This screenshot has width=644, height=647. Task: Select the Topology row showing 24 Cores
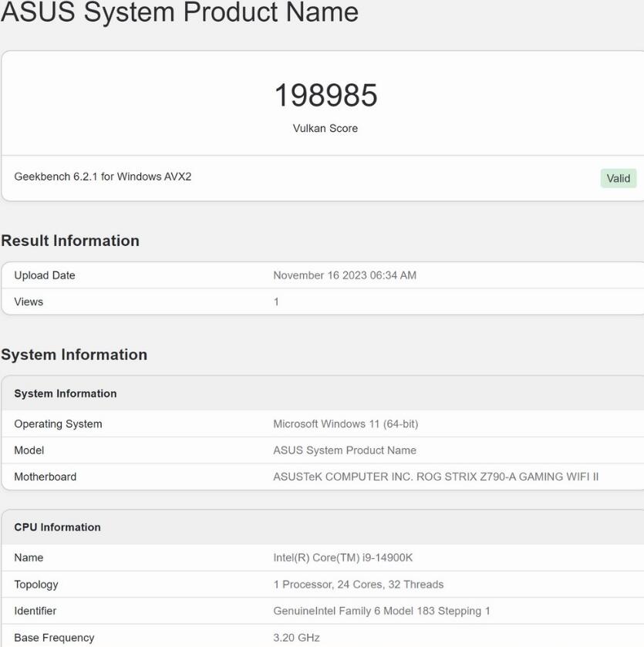click(x=359, y=585)
